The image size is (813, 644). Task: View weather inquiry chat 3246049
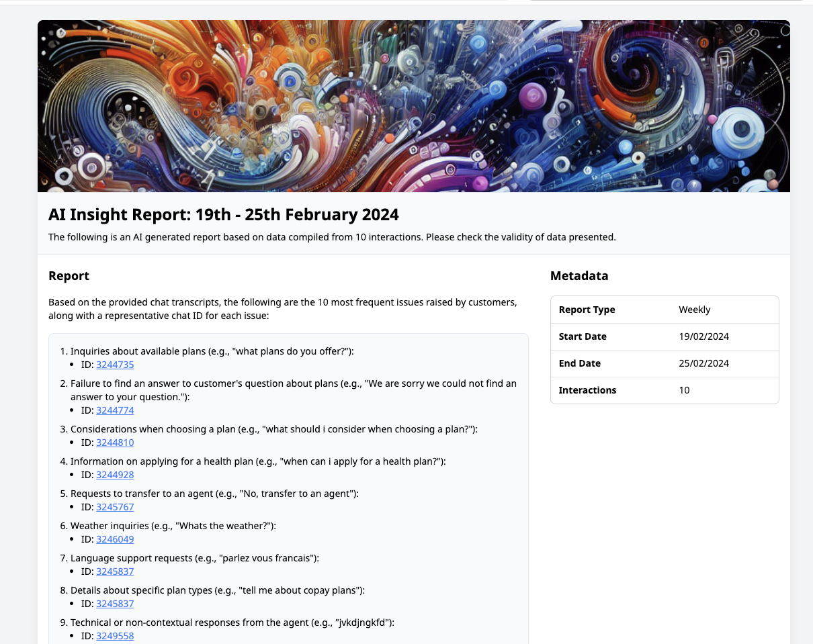(115, 539)
